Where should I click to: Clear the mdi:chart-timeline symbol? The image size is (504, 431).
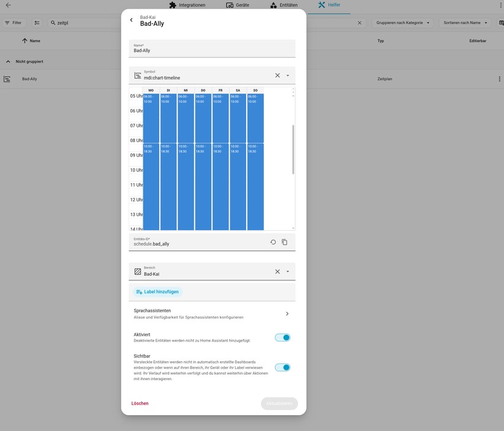click(277, 75)
